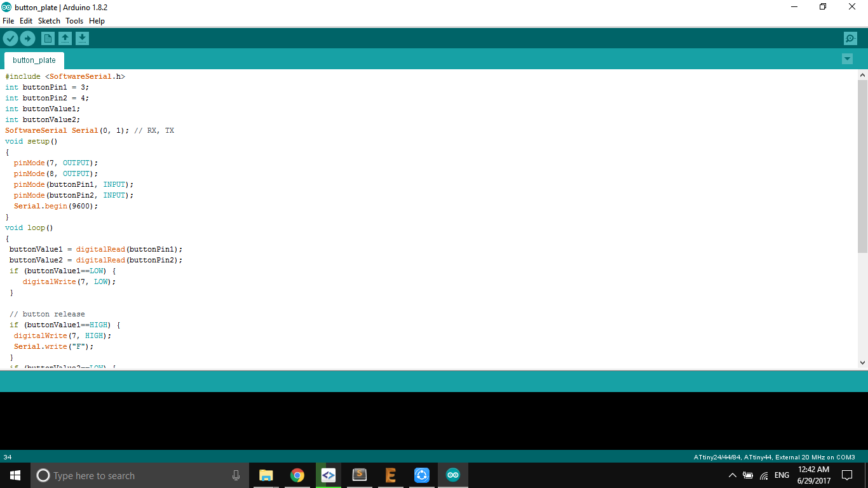Image resolution: width=868 pixels, height=488 pixels.
Task: Click the ENG language indicator
Action: [x=782, y=475]
